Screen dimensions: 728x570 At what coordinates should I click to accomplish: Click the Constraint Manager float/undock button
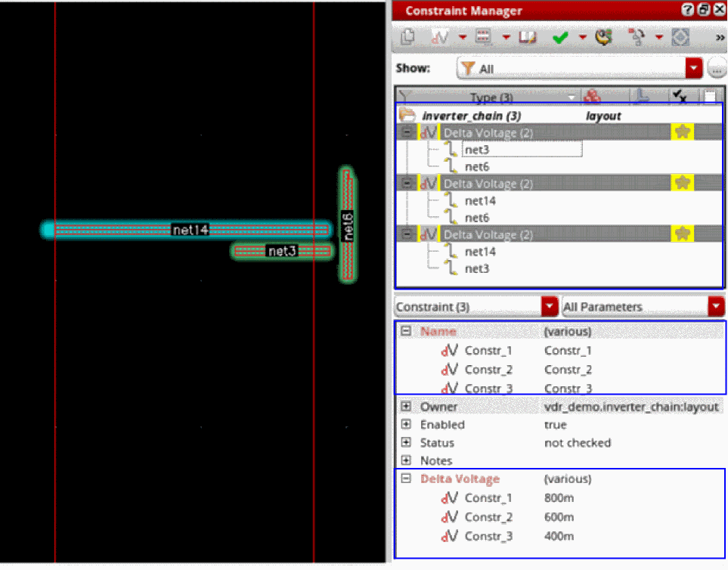tap(704, 10)
